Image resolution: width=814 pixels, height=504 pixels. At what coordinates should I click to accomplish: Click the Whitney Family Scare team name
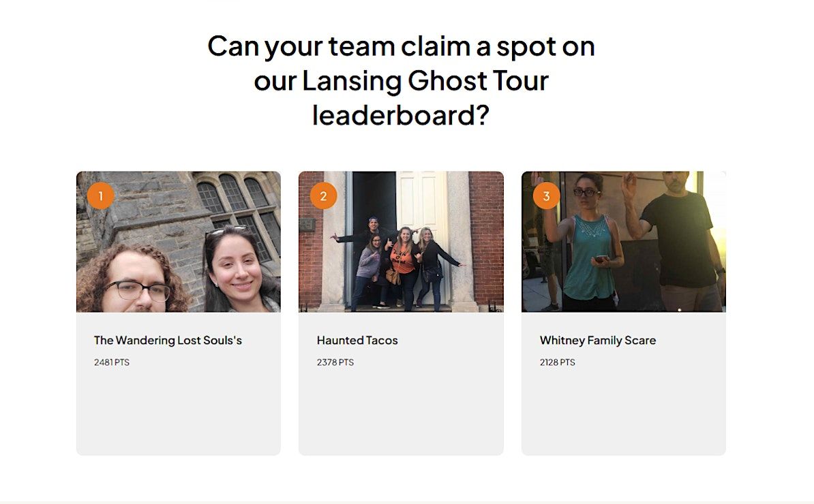point(597,341)
